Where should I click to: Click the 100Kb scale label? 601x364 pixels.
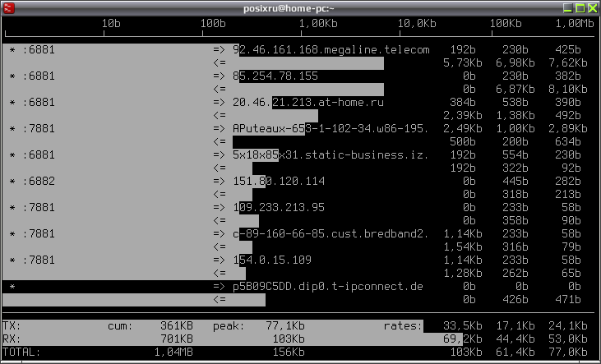pyautogui.click(x=506, y=23)
